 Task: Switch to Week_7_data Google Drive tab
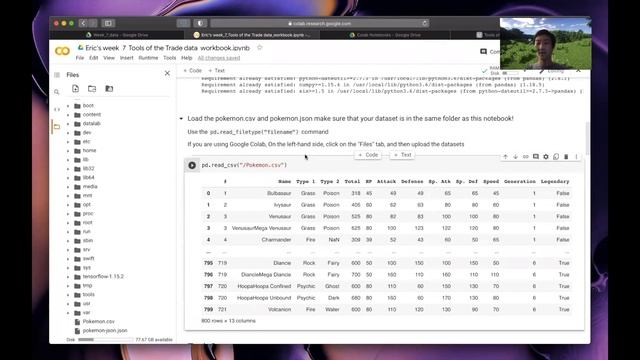pos(118,35)
